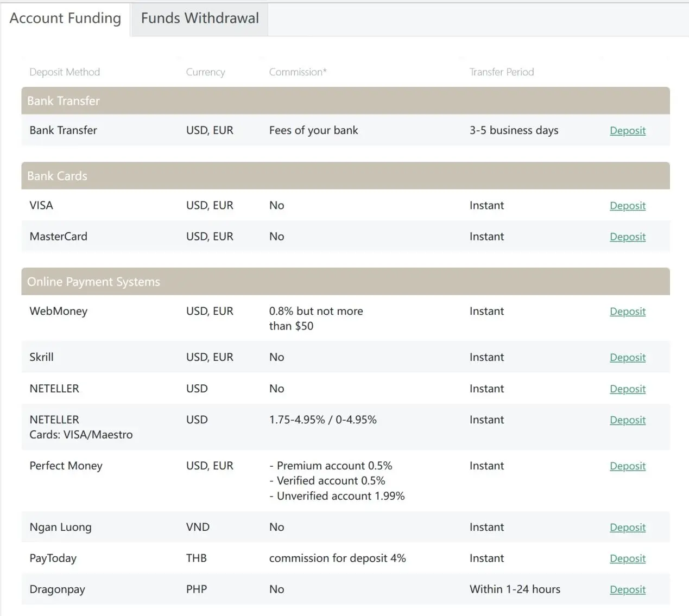Open Deposit link for Bank Transfer
The image size is (689, 616).
[628, 130]
